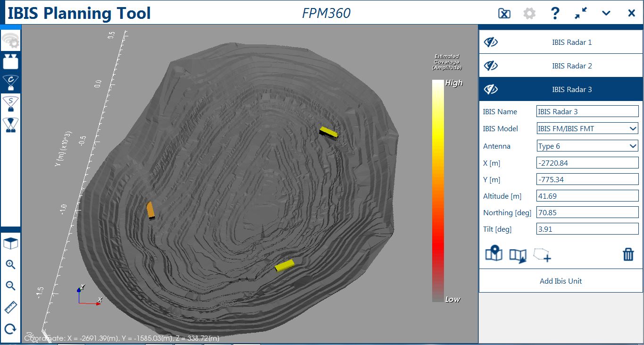The height and width of the screenshot is (345, 644).
Task: Click the 'Northing [deg]' field label
Action: pos(507,213)
